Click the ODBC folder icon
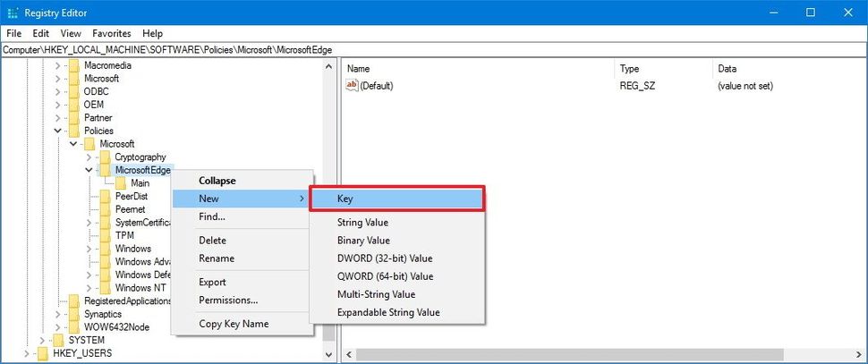 (73, 91)
